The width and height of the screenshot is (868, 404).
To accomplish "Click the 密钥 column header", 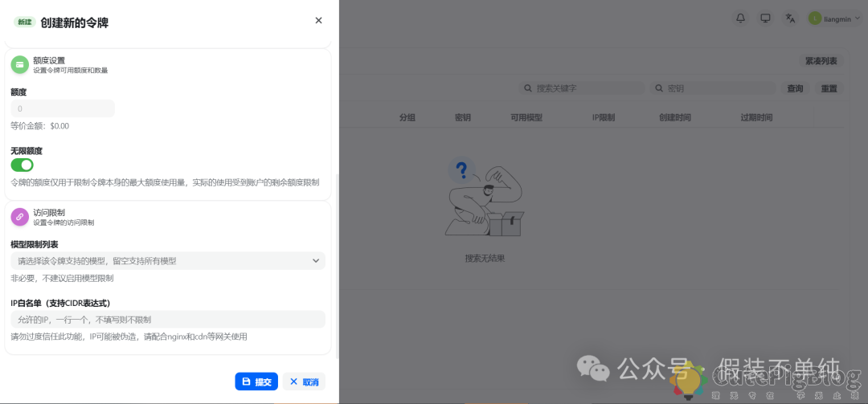I will [x=463, y=117].
